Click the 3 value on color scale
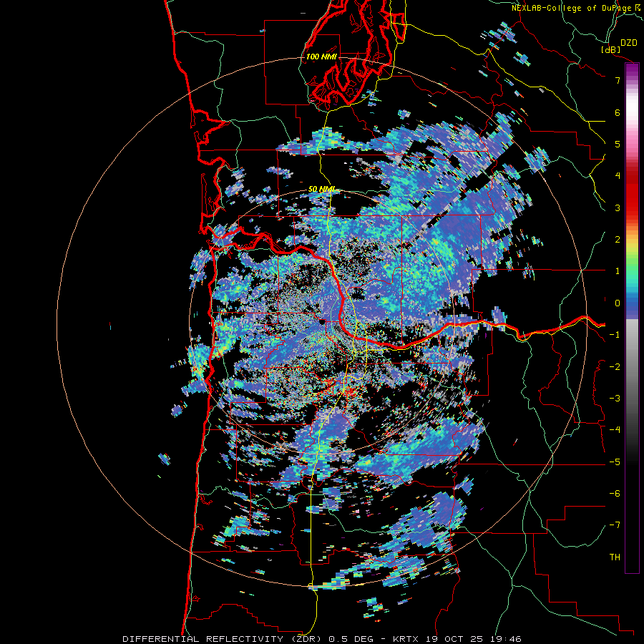644x644 pixels. pos(618,208)
